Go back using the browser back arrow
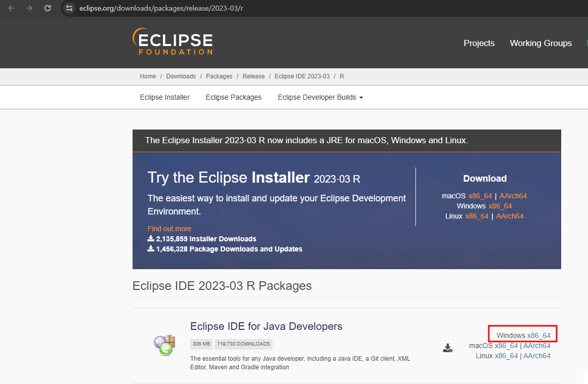Viewport: 588px width, 384px height. tap(11, 8)
